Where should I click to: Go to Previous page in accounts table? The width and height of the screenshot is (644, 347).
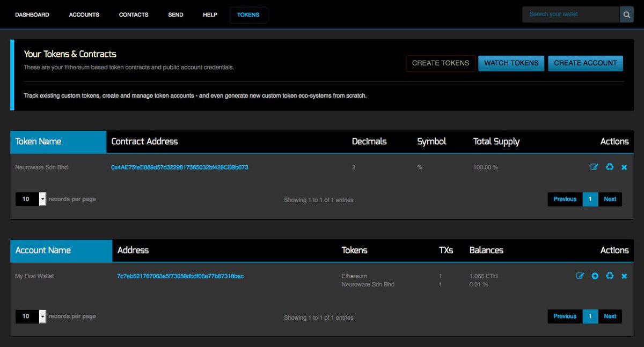[565, 316]
